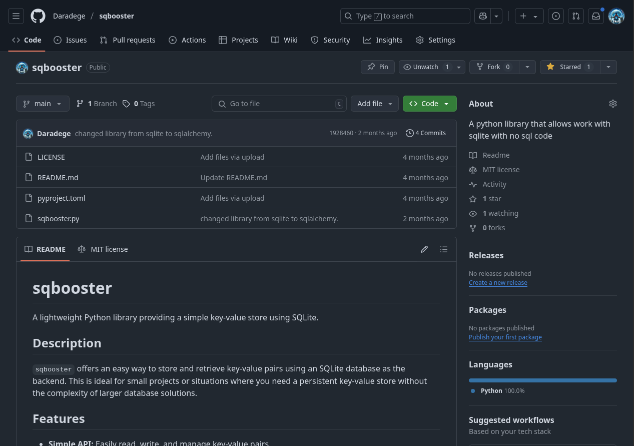Click Daradege commit author avatar
This screenshot has height=446, width=634.
(28, 133)
